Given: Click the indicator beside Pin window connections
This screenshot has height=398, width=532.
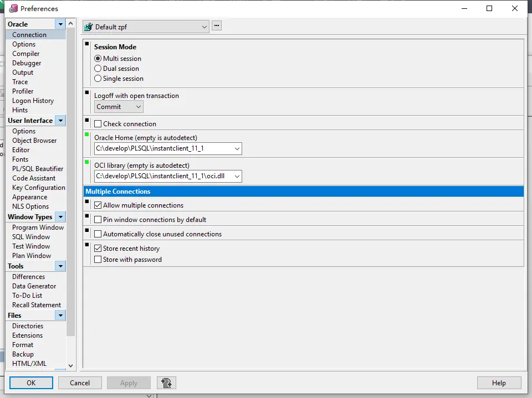Looking at the screenshot, I should click(x=87, y=216).
